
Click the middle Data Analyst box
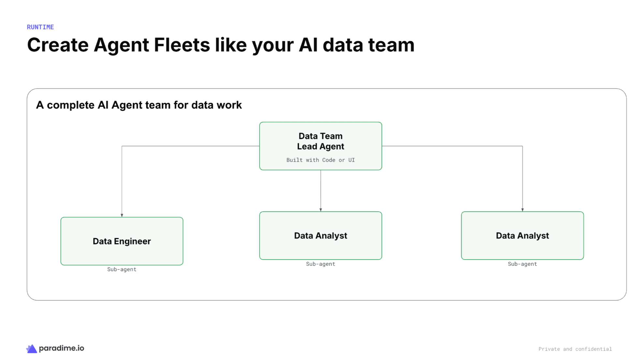pyautogui.click(x=320, y=236)
